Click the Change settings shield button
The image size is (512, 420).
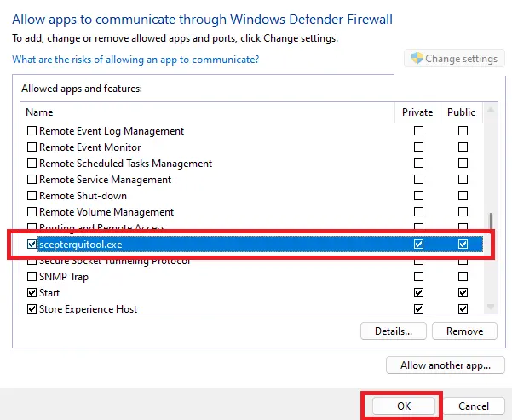(x=454, y=59)
